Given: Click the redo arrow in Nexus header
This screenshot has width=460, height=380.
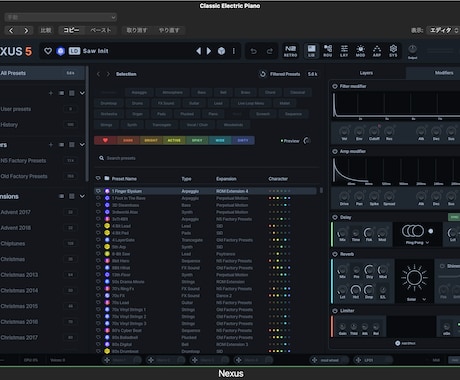Looking at the screenshot, I should [x=269, y=51].
